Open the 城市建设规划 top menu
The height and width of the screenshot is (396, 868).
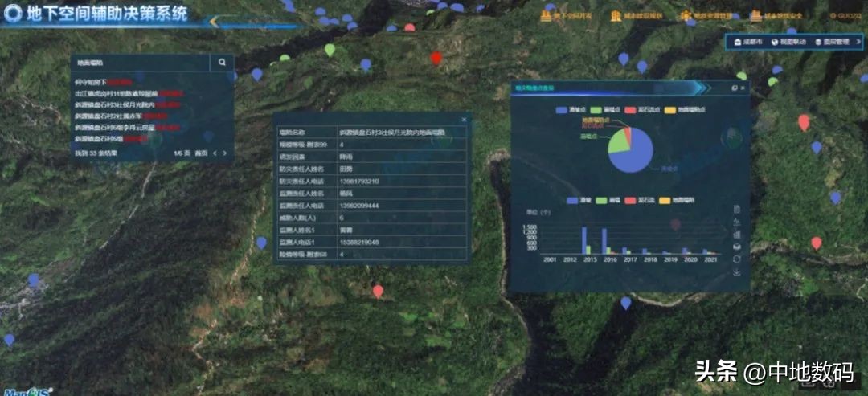click(x=636, y=16)
